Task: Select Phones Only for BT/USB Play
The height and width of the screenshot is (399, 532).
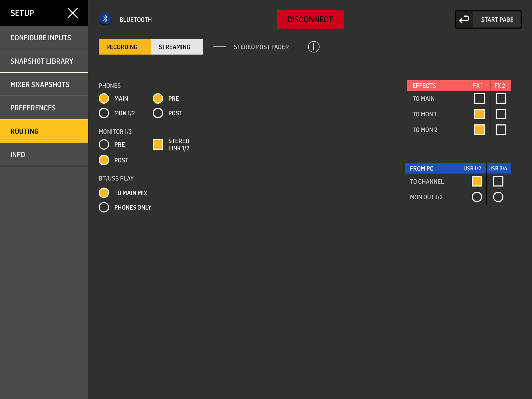Action: (x=104, y=207)
